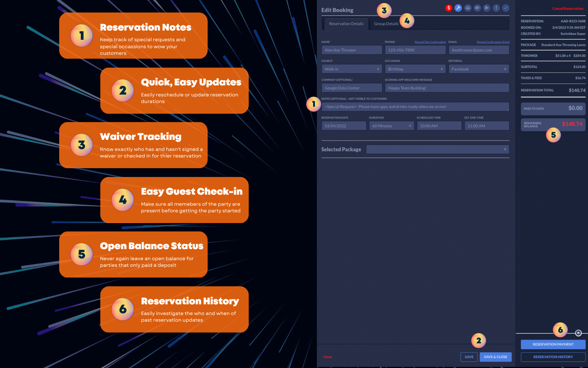Open the Occasion dropdown showing Birthday

(x=415, y=69)
